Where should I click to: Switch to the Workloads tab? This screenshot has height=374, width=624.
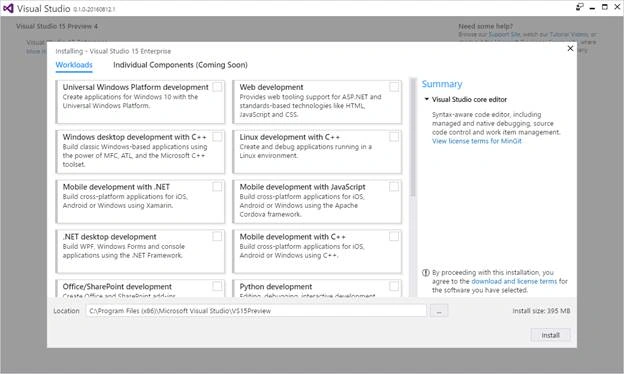click(74, 65)
